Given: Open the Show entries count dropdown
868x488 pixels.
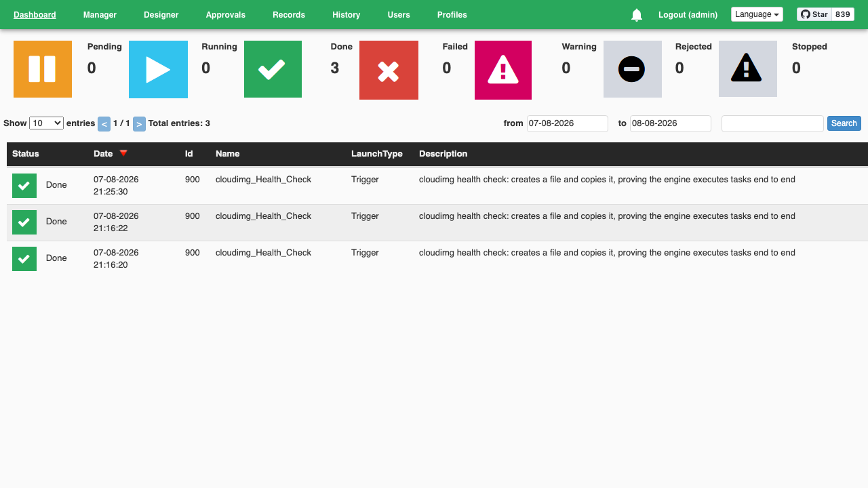Looking at the screenshot, I should point(46,123).
